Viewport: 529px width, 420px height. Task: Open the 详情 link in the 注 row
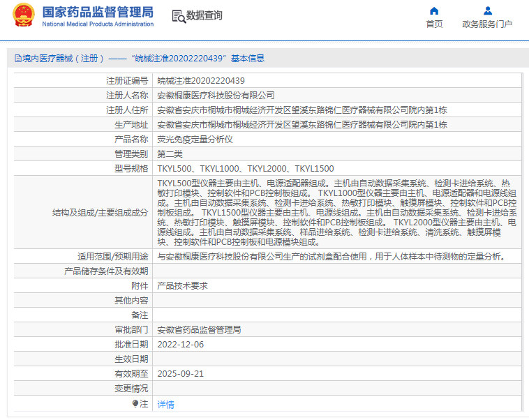point(165,404)
